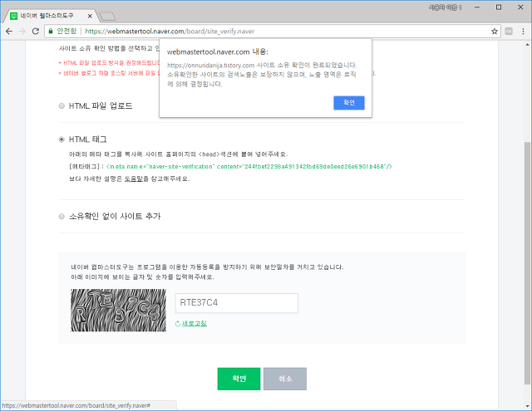This screenshot has height=411, width=532.
Task: Click the captcha input field with RTE37C4
Action: coord(236,303)
